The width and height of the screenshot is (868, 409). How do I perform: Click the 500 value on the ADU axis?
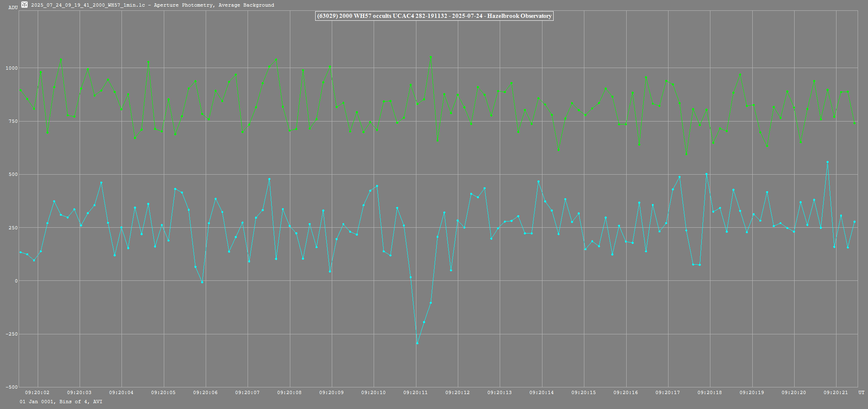[12, 175]
